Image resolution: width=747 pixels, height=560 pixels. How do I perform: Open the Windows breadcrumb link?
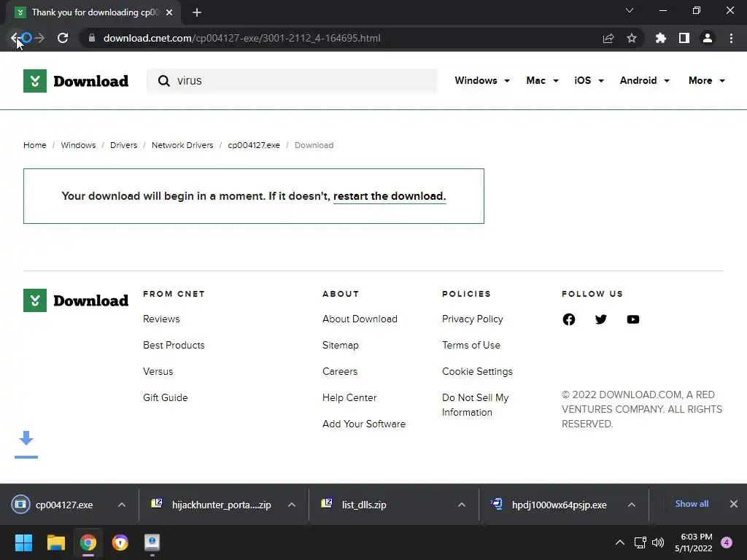pos(78,145)
